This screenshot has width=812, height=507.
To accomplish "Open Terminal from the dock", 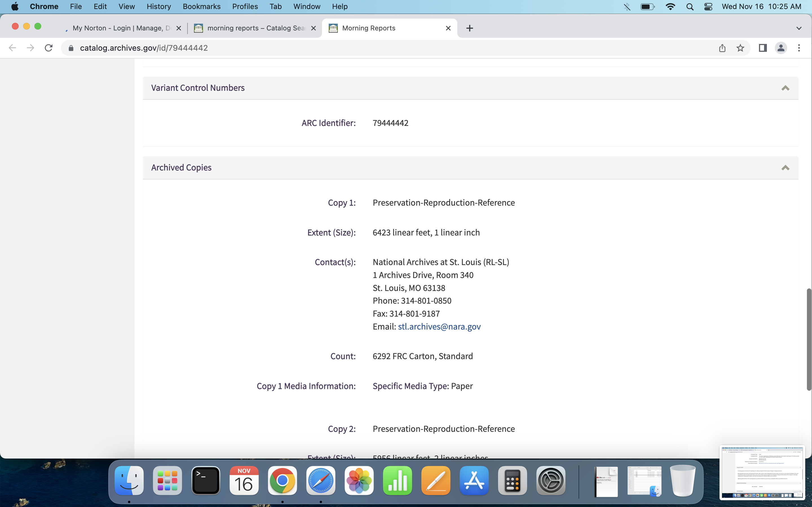I will coord(206,480).
